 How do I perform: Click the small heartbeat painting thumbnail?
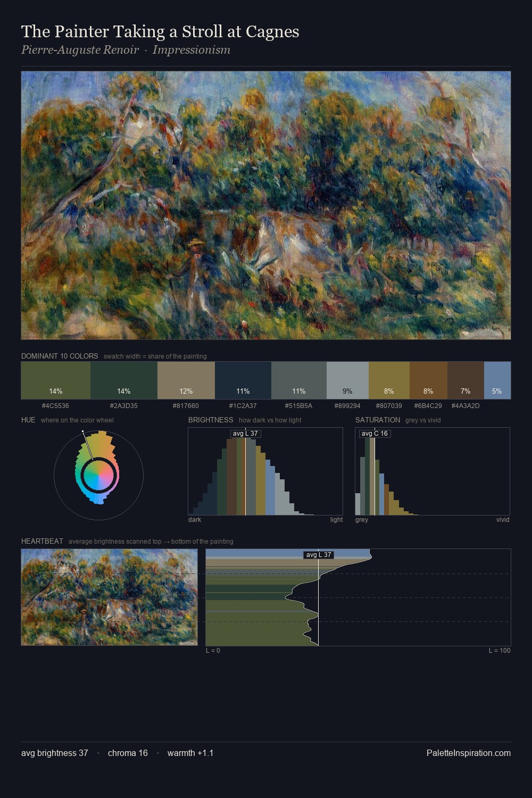[109, 597]
